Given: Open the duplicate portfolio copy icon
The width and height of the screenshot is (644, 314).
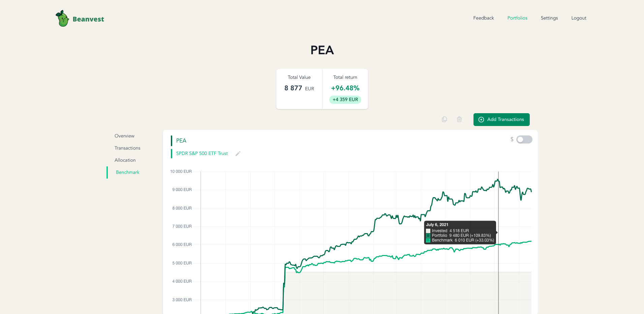Looking at the screenshot, I should 444,119.
